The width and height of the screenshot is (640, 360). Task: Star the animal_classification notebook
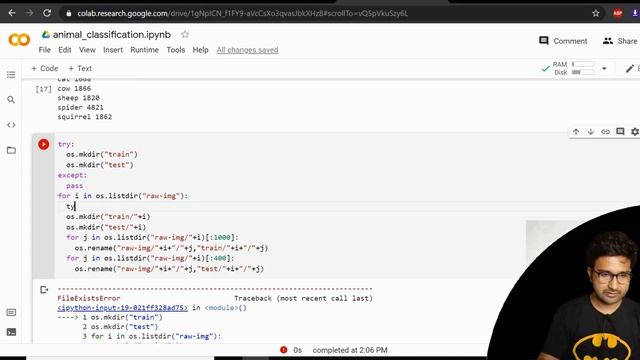185,34
